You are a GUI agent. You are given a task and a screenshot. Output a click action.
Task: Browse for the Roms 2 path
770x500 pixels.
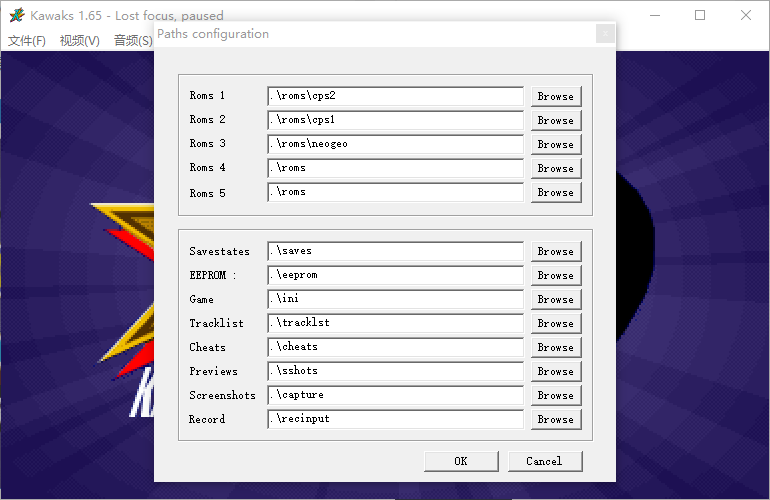[556, 120]
